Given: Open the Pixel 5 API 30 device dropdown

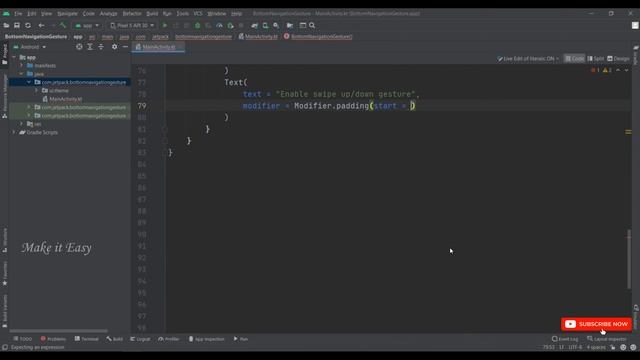Looking at the screenshot, I should 132,25.
